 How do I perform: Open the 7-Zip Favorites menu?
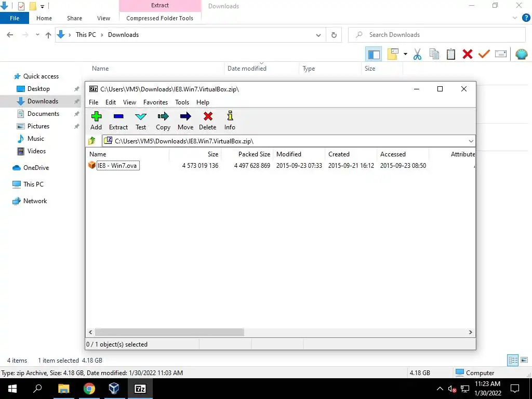[155, 102]
